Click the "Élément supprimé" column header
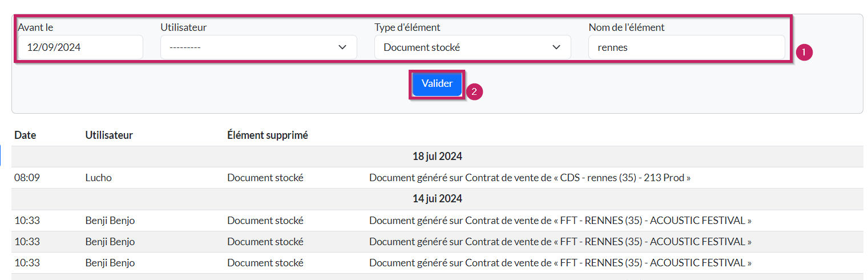868x280 pixels. (x=267, y=135)
